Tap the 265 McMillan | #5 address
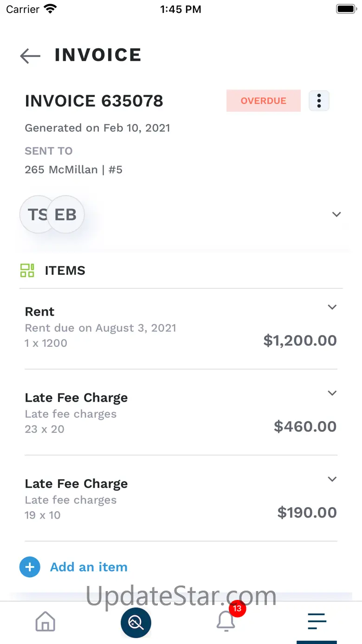Viewport: 362px width, 644px height. click(73, 169)
